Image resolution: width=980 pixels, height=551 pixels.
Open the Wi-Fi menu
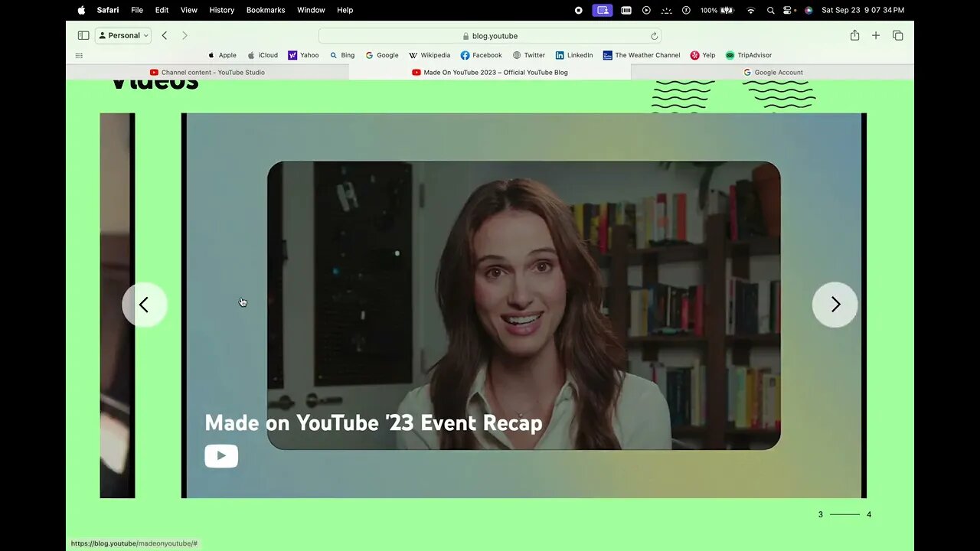(x=751, y=10)
